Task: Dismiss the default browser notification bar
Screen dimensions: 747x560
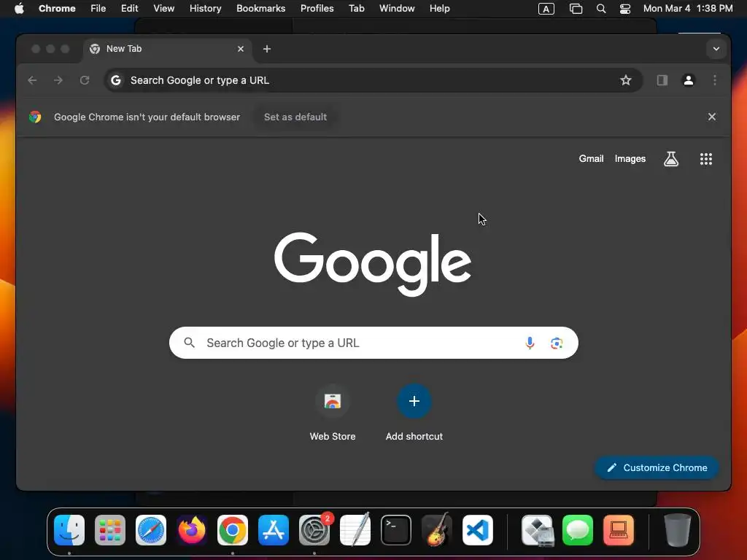Action: 712,117
